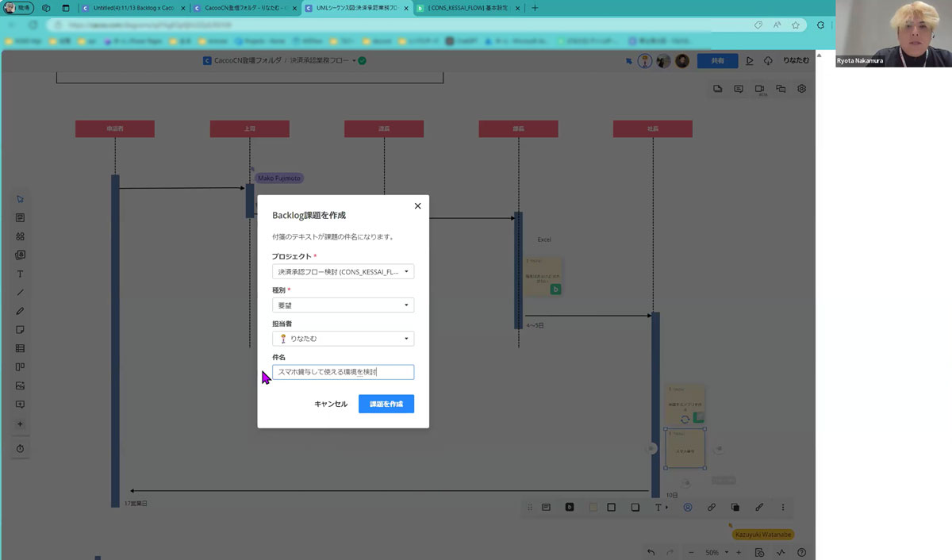This screenshot has height=560, width=952.
Task: Select the pencil drawing tool
Action: [x=21, y=311]
